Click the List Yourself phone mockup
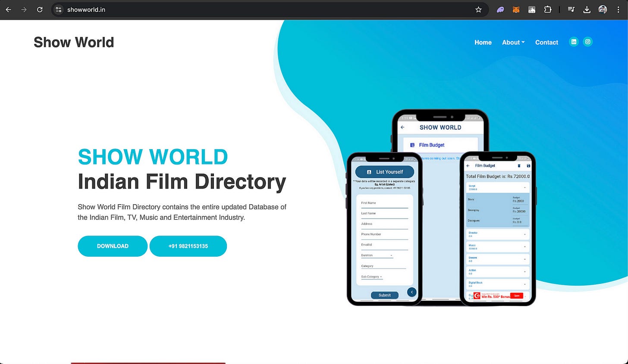628x364 pixels. (x=384, y=229)
